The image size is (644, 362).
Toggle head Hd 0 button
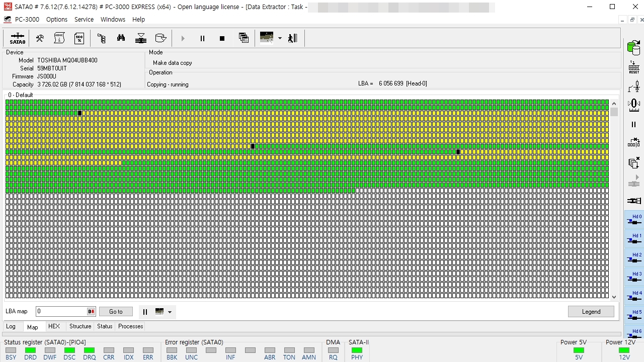634,220
